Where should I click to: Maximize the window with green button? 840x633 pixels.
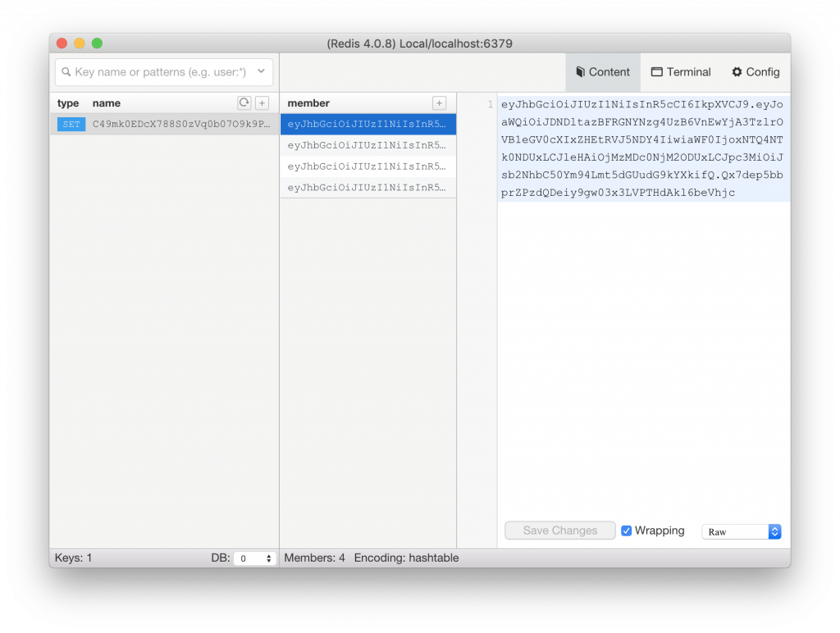coord(97,43)
